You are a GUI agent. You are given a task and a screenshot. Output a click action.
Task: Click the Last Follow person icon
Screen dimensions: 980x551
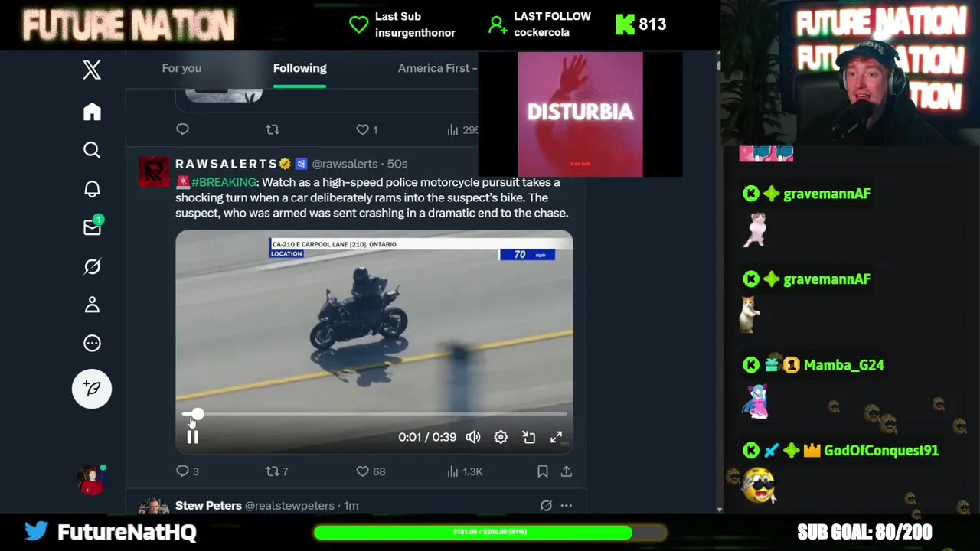pyautogui.click(x=498, y=24)
